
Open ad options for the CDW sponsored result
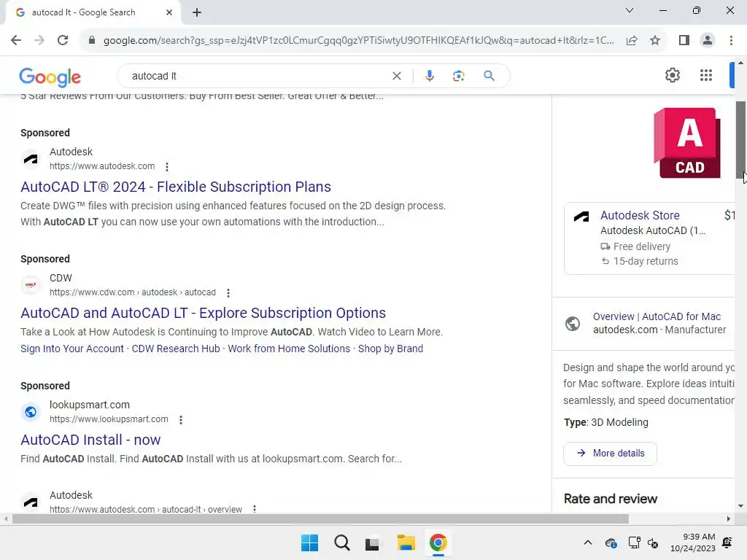point(228,293)
